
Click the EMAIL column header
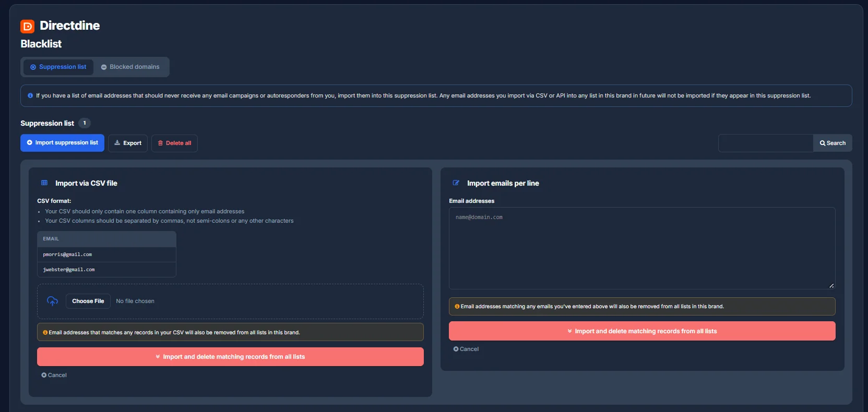pos(106,239)
